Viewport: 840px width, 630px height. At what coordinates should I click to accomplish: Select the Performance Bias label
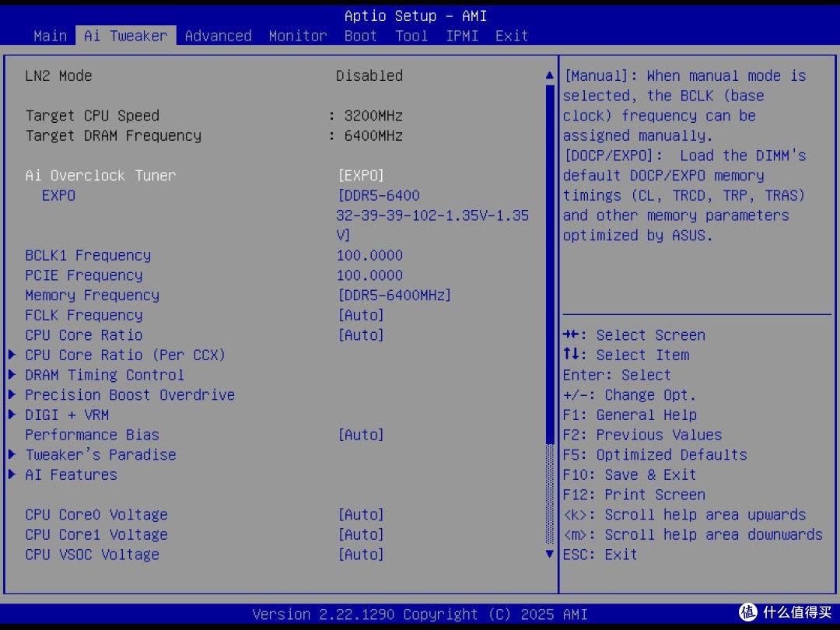click(92, 435)
